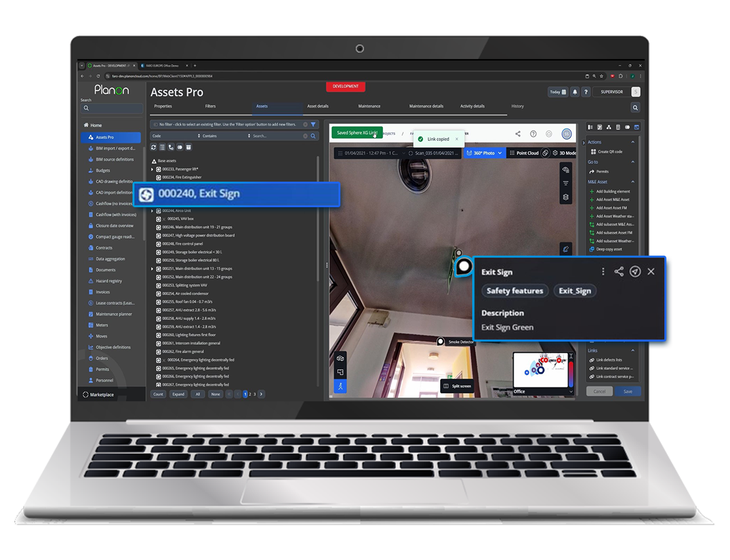730x560 pixels.
Task: Click the Cancel button
Action: point(599,391)
